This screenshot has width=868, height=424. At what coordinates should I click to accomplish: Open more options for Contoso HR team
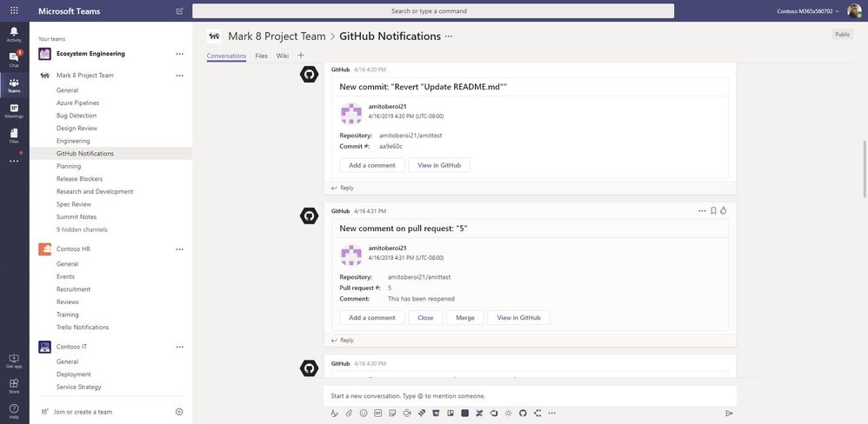tap(179, 249)
